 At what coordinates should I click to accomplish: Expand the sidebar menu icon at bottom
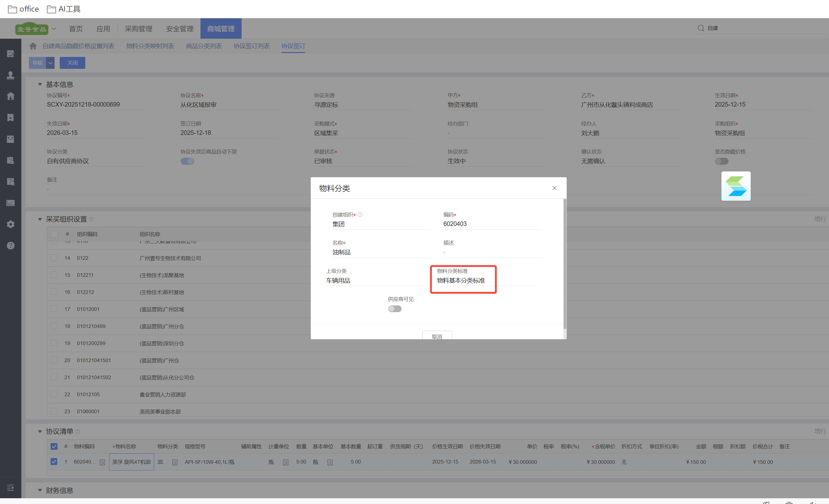click(x=10, y=488)
